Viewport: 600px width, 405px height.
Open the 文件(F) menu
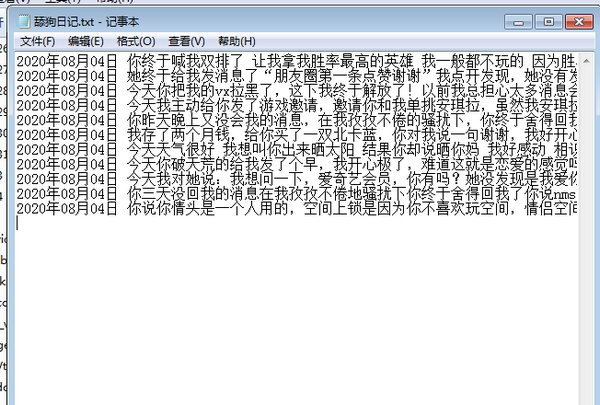(x=37, y=41)
